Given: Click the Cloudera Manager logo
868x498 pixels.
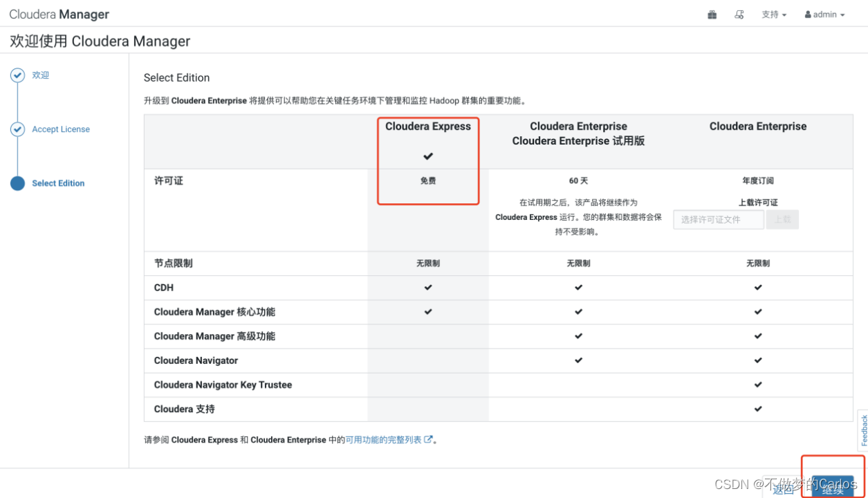Looking at the screenshot, I should pyautogui.click(x=58, y=14).
